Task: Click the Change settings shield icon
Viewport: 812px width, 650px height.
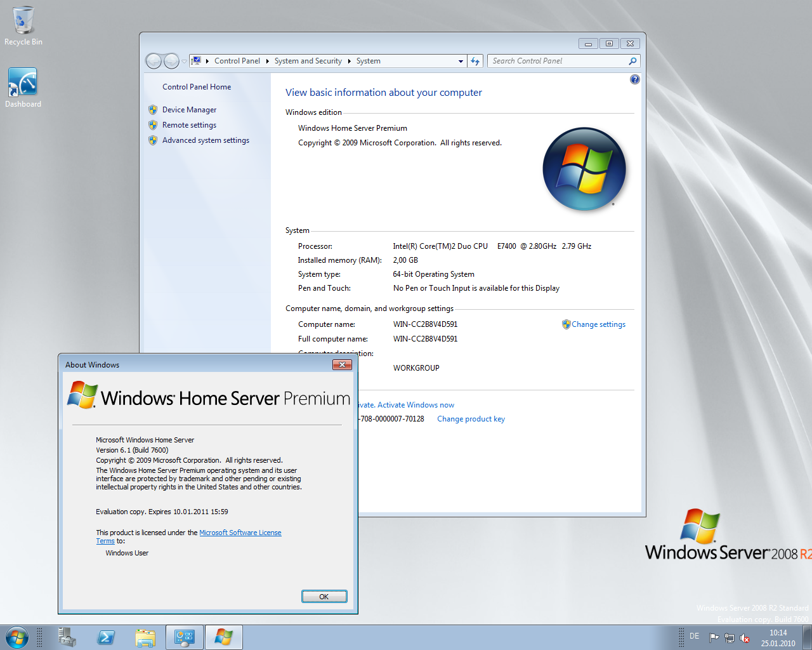Action: 566,324
